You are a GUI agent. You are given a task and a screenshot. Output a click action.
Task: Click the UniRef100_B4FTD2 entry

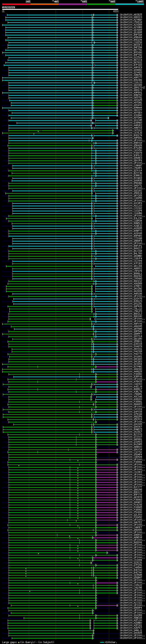click(x=131, y=55)
